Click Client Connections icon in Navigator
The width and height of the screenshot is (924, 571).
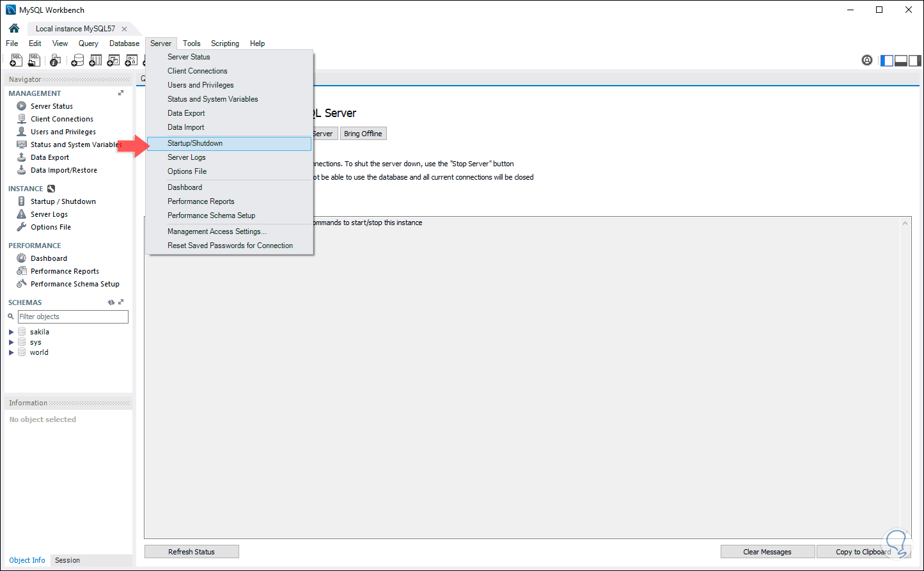(22, 119)
